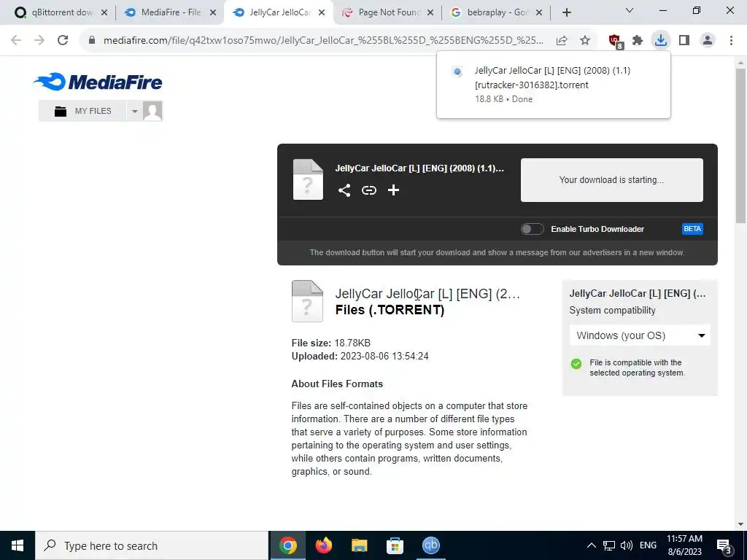Open the notification center icon
The image size is (747, 560).
724,545
